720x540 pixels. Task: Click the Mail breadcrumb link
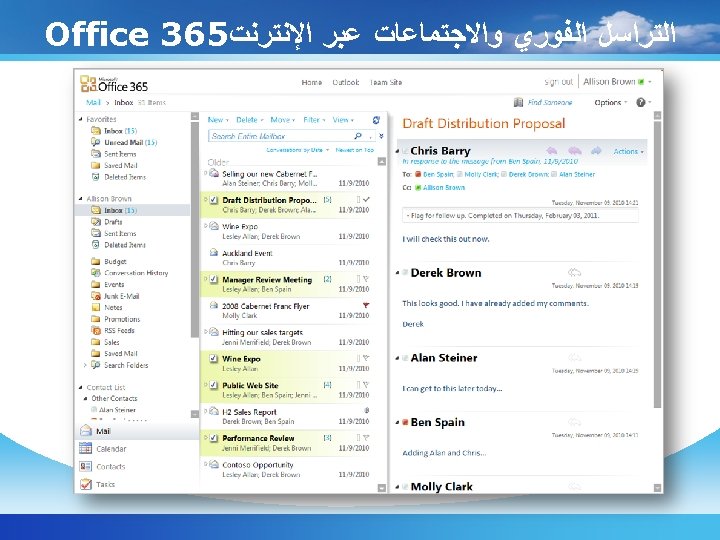[93, 102]
